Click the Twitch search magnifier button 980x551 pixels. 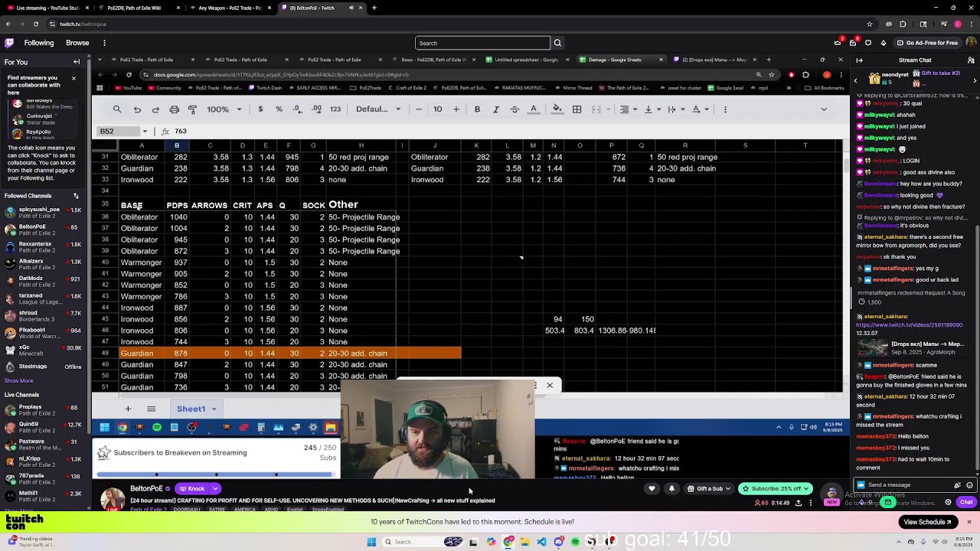(557, 43)
